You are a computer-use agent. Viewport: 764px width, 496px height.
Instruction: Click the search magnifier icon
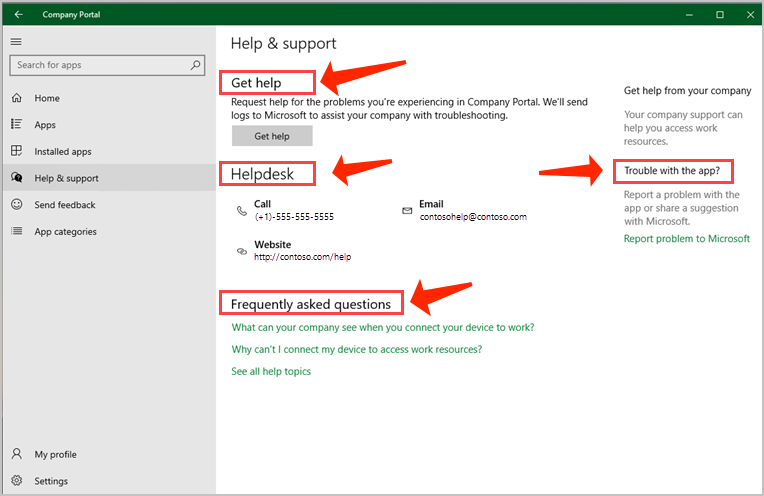coord(195,65)
